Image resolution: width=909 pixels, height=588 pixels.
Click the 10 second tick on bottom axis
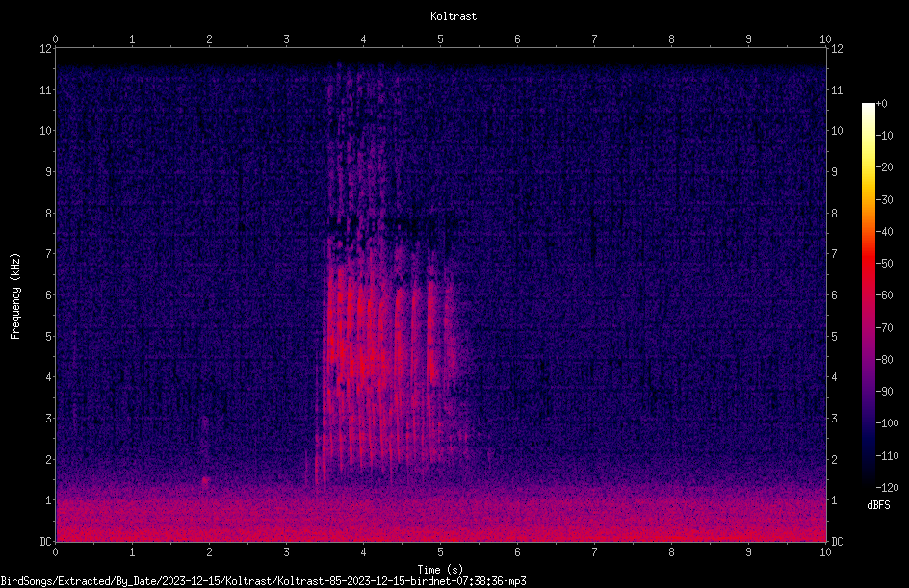point(825,552)
